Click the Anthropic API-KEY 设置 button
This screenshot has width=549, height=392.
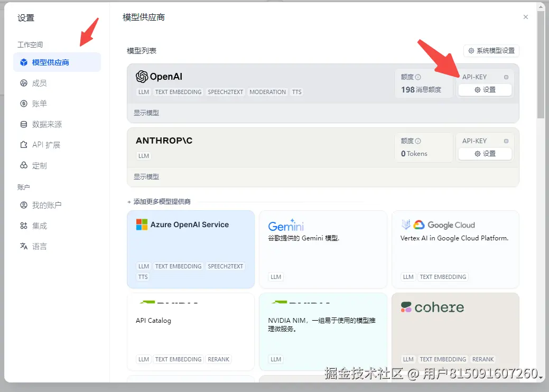485,154
